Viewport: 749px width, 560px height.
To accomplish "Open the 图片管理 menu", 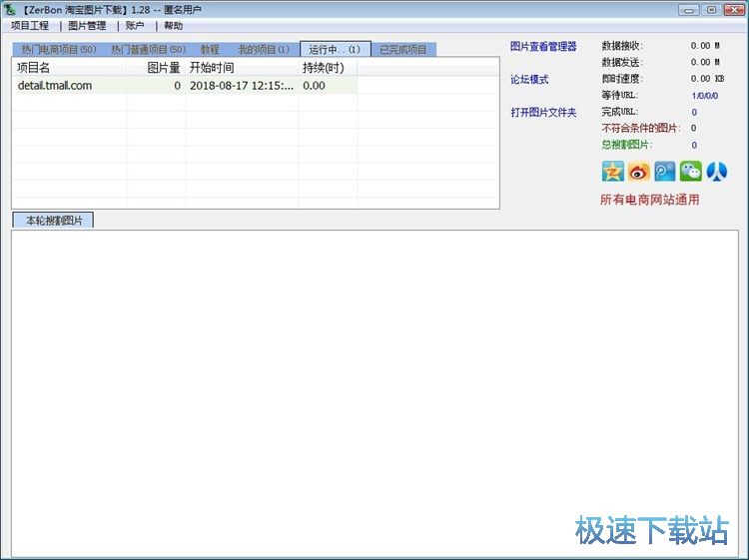I will [x=87, y=26].
